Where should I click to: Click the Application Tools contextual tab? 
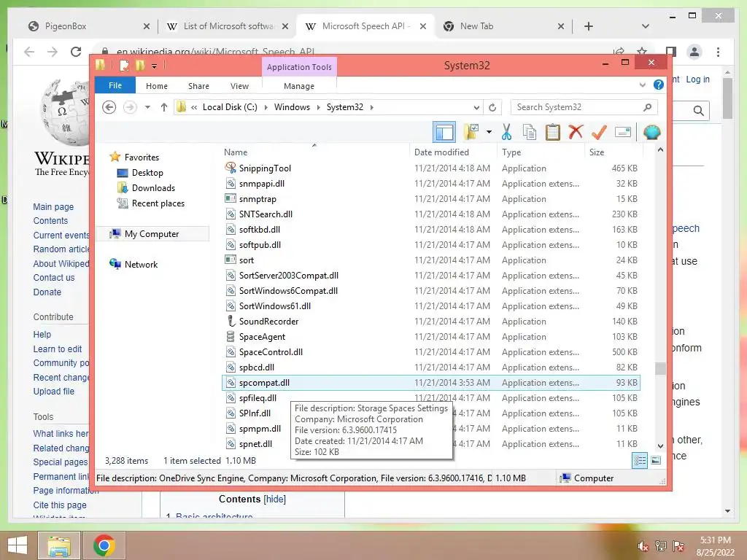(299, 67)
